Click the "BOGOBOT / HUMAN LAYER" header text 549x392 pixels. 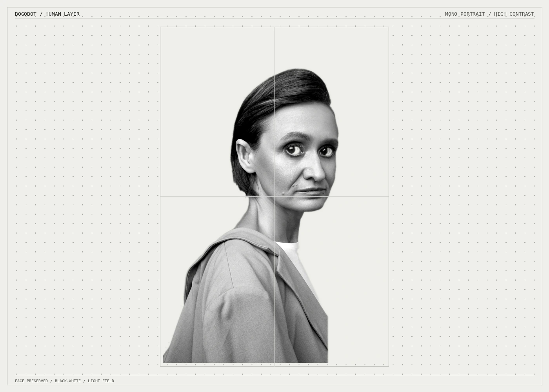tap(47, 14)
